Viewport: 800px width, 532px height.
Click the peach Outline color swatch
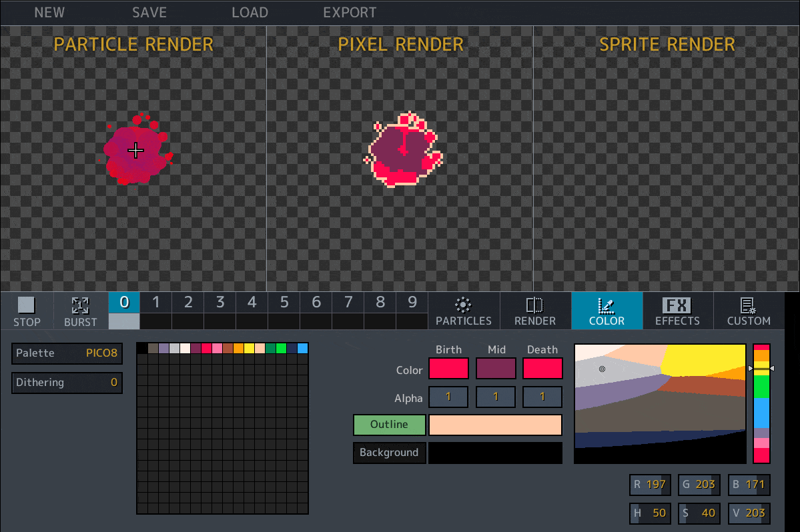495,425
